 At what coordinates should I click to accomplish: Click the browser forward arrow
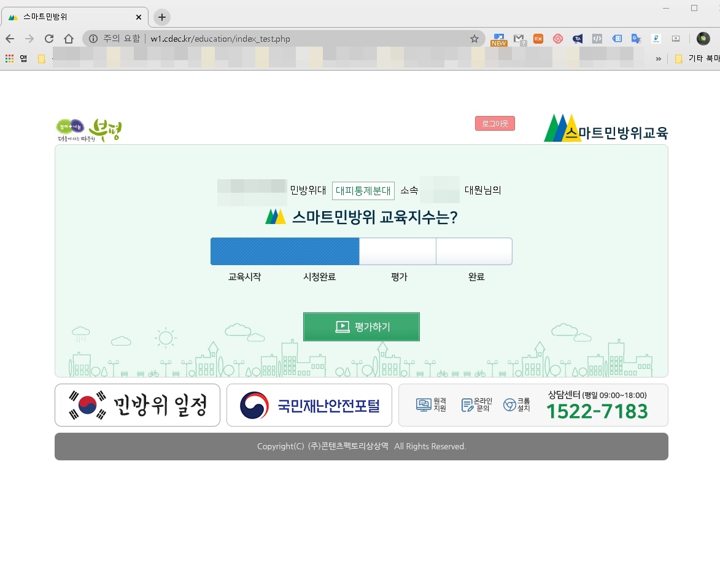point(29,39)
